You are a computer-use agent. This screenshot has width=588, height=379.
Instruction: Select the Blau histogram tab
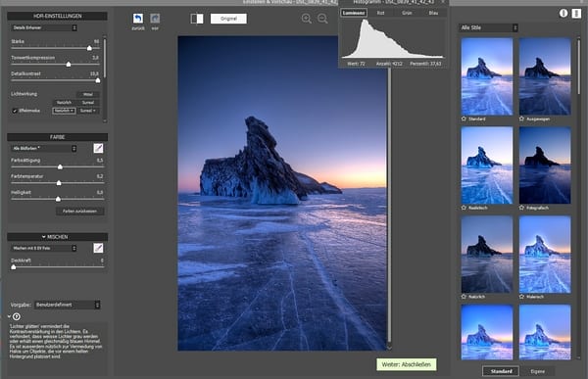(433, 13)
